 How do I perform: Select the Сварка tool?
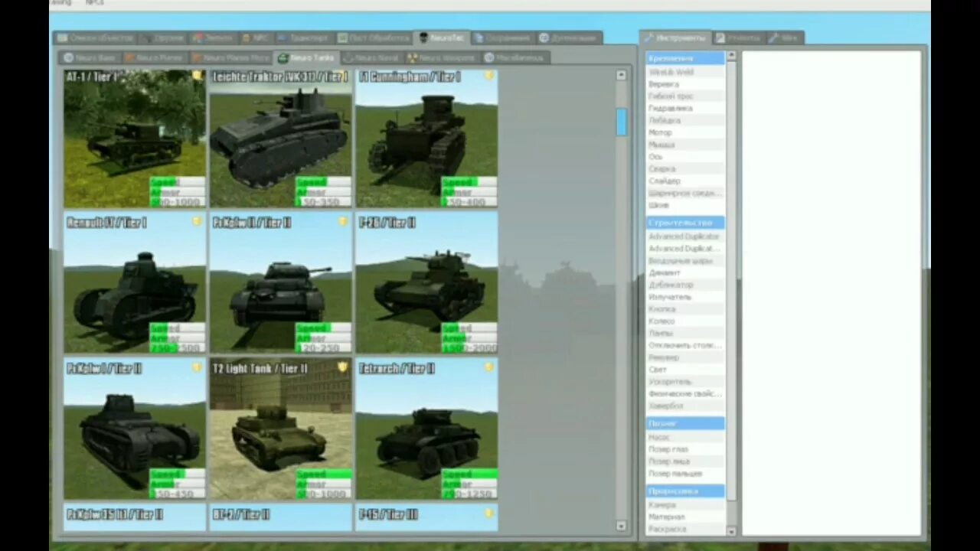[685, 168]
